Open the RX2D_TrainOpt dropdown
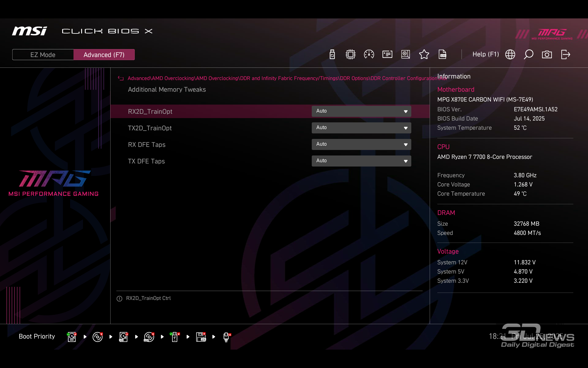Screen dimensions: 588x368 [361, 111]
